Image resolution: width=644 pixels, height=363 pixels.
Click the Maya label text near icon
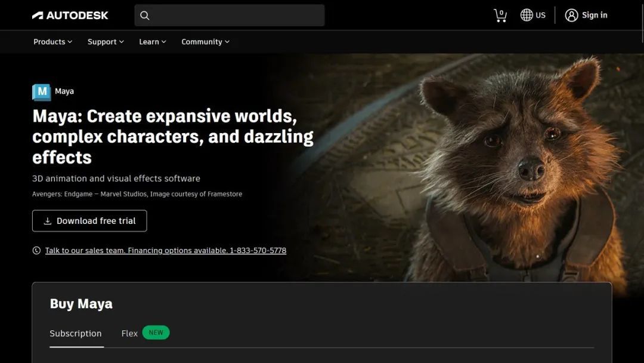[x=64, y=91]
